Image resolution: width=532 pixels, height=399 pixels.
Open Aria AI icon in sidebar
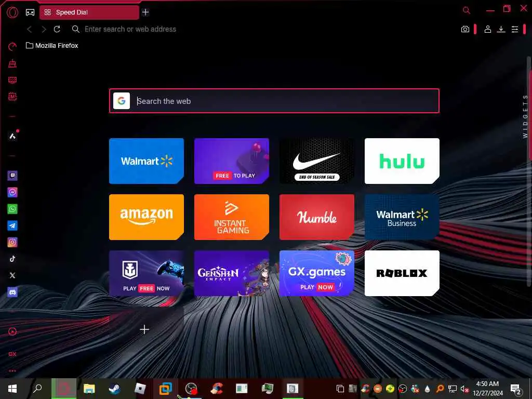point(12,136)
